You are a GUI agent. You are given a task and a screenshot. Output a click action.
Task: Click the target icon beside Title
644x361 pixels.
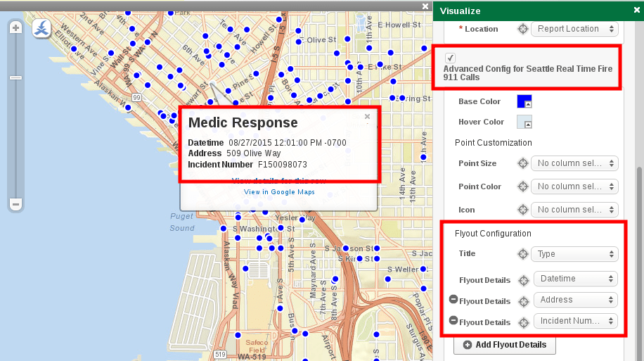pos(523,254)
